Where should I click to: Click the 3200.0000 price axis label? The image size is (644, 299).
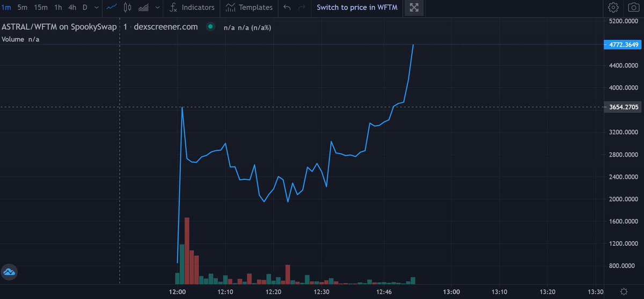[623, 132]
